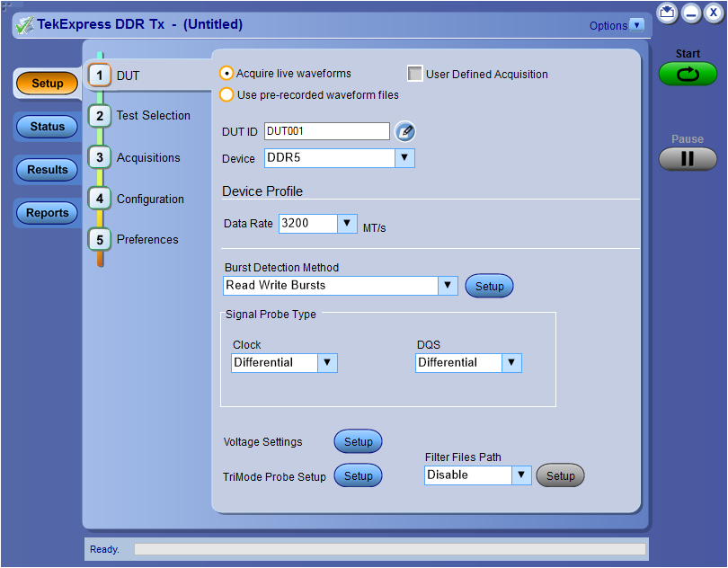728x568 pixels.
Task: Open Burst Detection Method dropdown
Action: click(448, 286)
